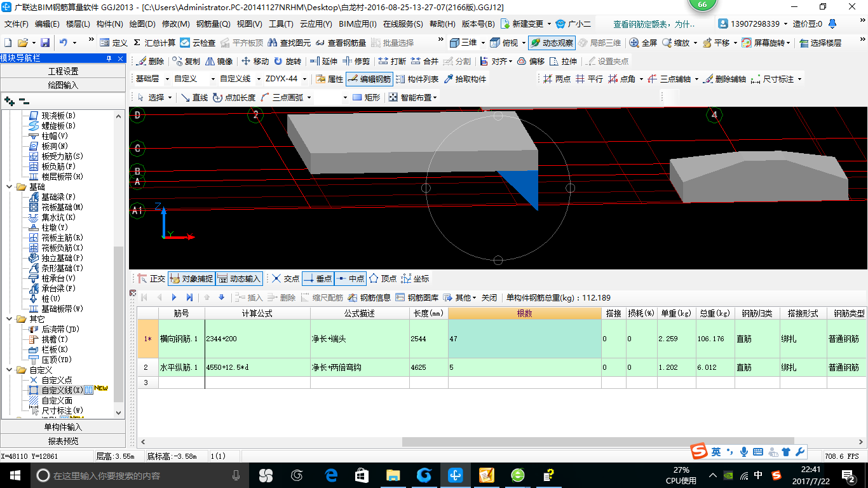Click 钢筋图库 button
The width and height of the screenshot is (868, 488).
417,297
